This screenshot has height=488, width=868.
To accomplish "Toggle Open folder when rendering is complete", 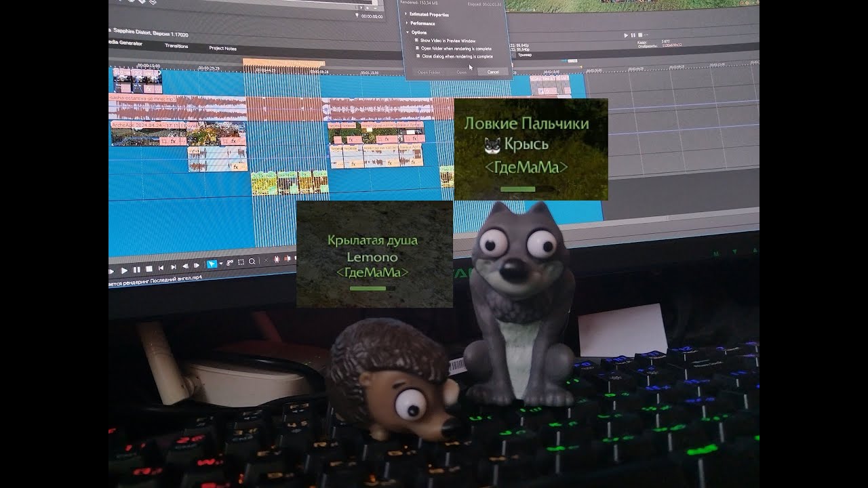I will tap(417, 48).
